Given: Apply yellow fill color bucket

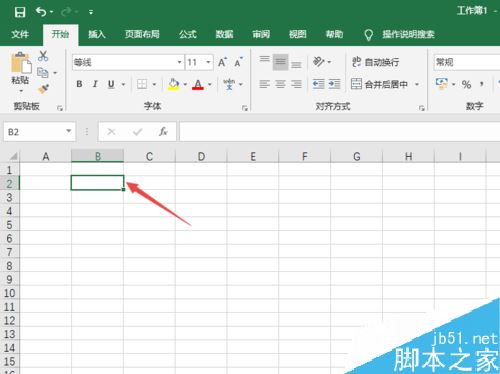Looking at the screenshot, I should 174,84.
